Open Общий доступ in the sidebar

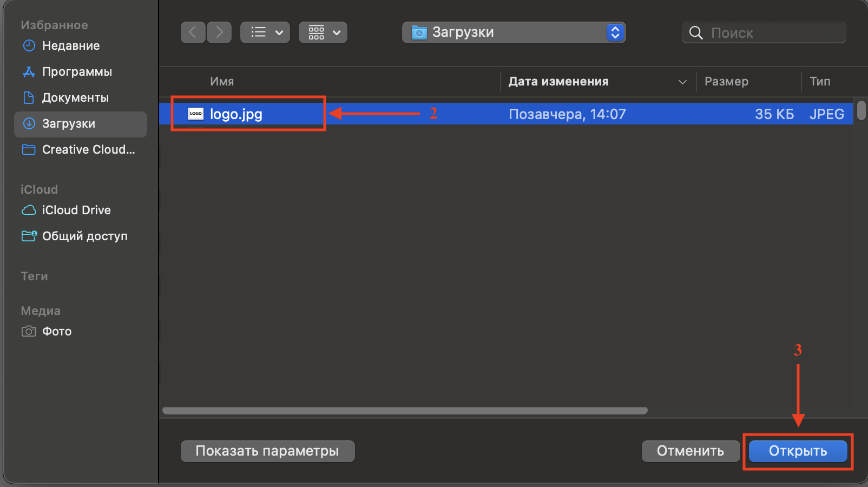coord(80,236)
